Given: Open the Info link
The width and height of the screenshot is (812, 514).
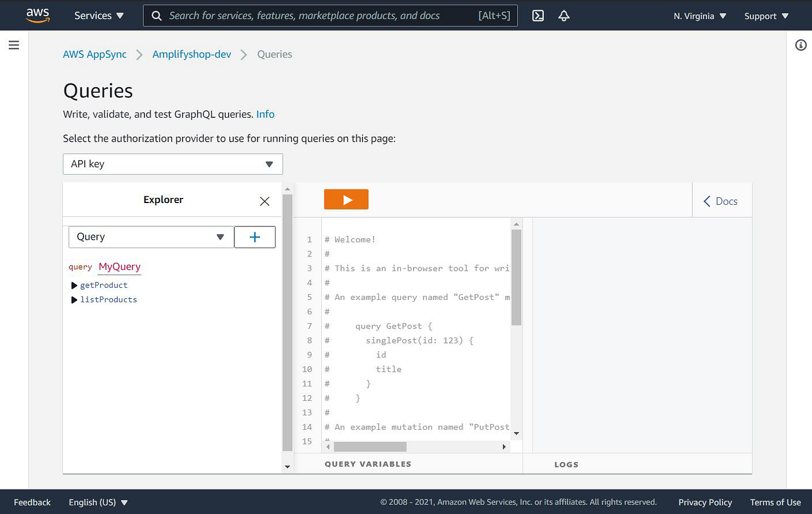Looking at the screenshot, I should pos(265,114).
